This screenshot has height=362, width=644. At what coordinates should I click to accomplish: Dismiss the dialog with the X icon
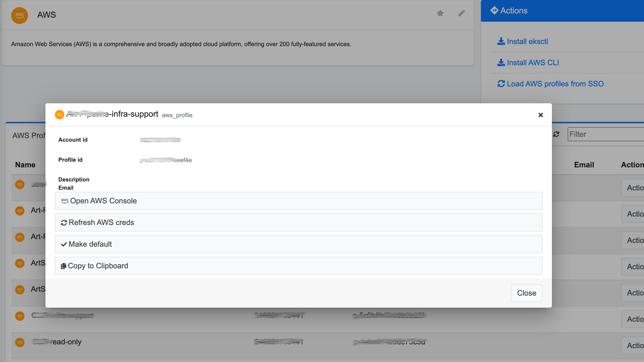coord(541,115)
